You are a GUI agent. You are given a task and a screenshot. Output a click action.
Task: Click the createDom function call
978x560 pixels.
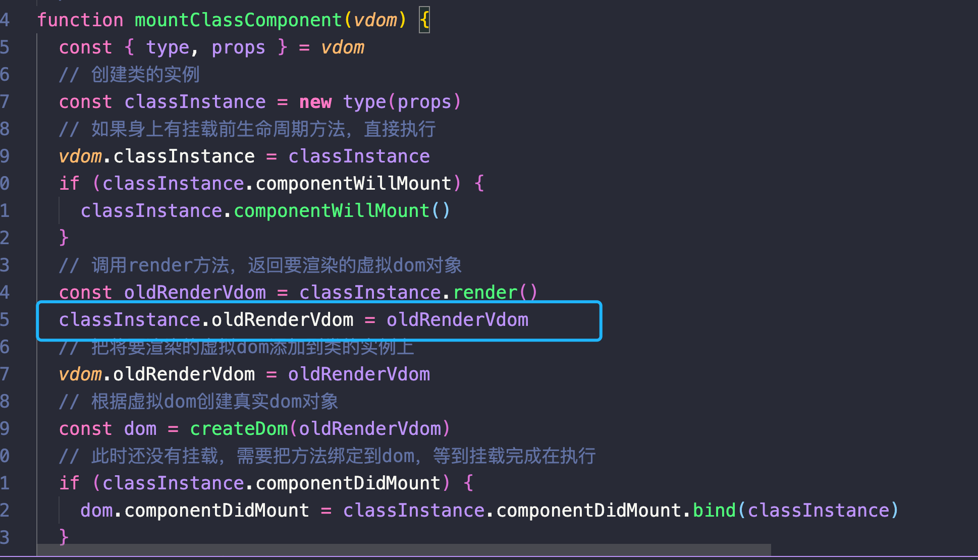pyautogui.click(x=319, y=429)
